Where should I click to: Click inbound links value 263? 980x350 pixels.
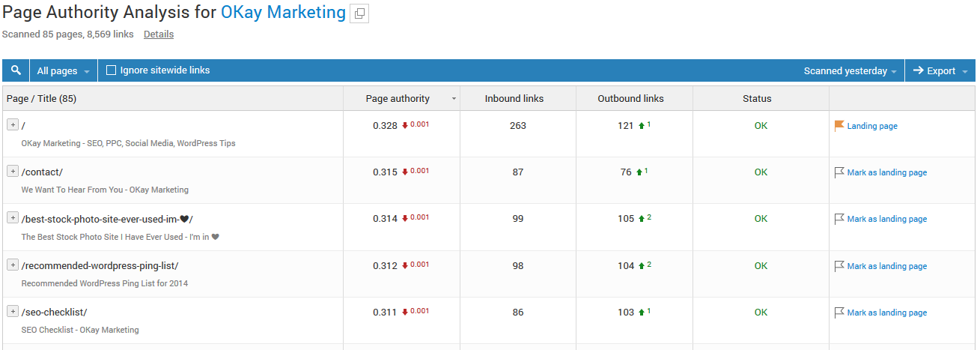(x=518, y=126)
